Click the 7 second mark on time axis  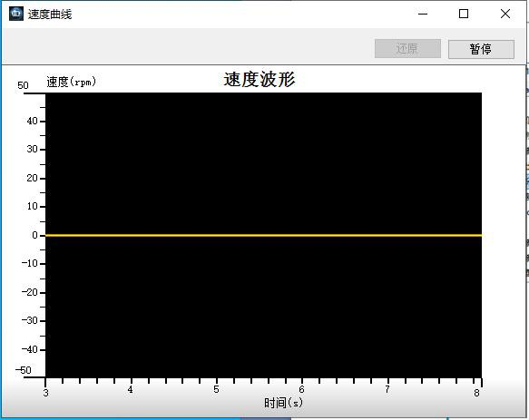[387, 390]
